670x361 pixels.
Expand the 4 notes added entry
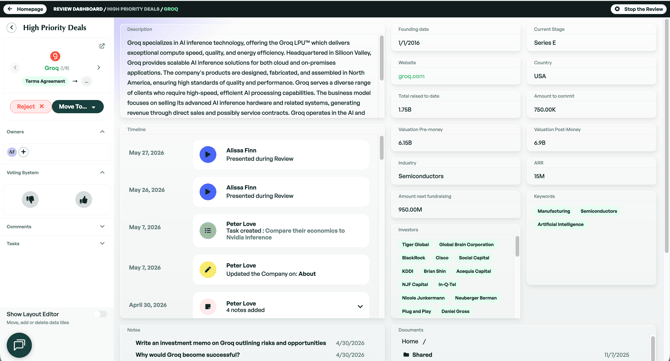click(x=360, y=306)
